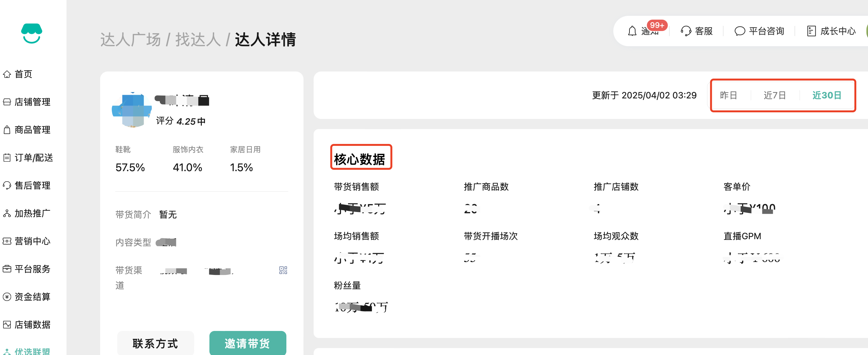Screen dimensions: 868x355
Task: Select the 昨日 time range
Action: point(728,96)
